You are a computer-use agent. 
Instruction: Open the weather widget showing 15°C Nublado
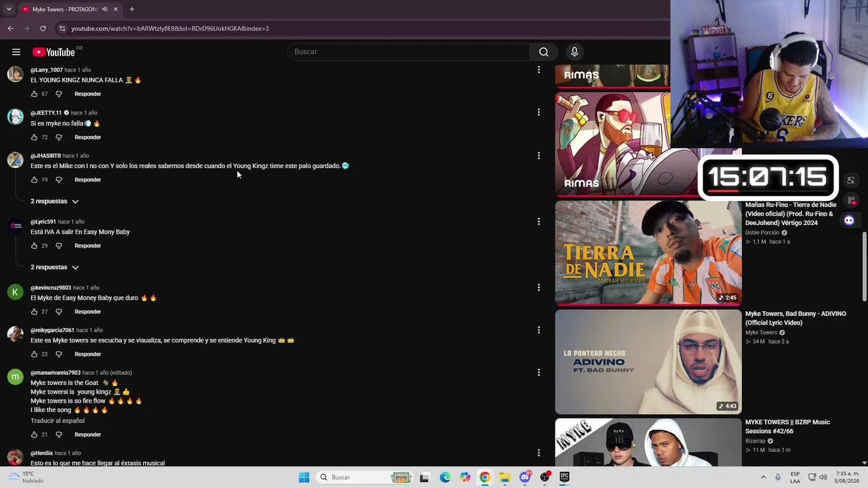click(x=27, y=477)
